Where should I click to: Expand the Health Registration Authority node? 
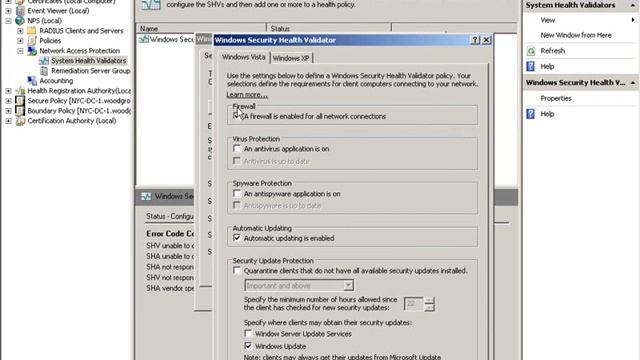click(x=9, y=91)
